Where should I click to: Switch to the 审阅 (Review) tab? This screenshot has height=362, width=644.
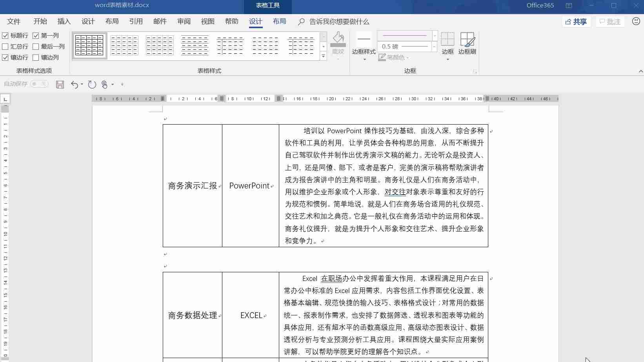point(184,22)
